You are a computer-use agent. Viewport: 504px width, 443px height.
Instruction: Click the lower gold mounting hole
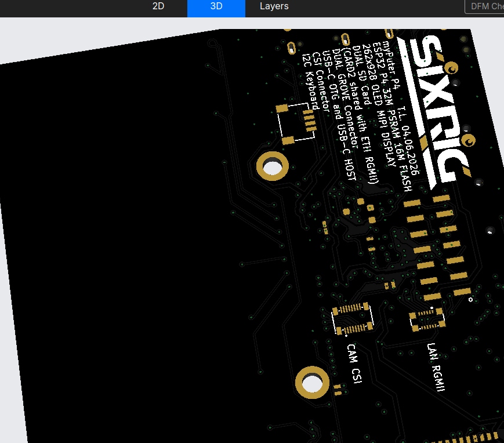(312, 383)
